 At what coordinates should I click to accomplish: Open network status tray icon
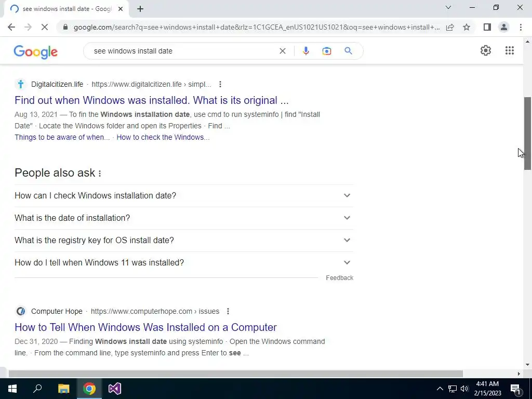(453, 389)
